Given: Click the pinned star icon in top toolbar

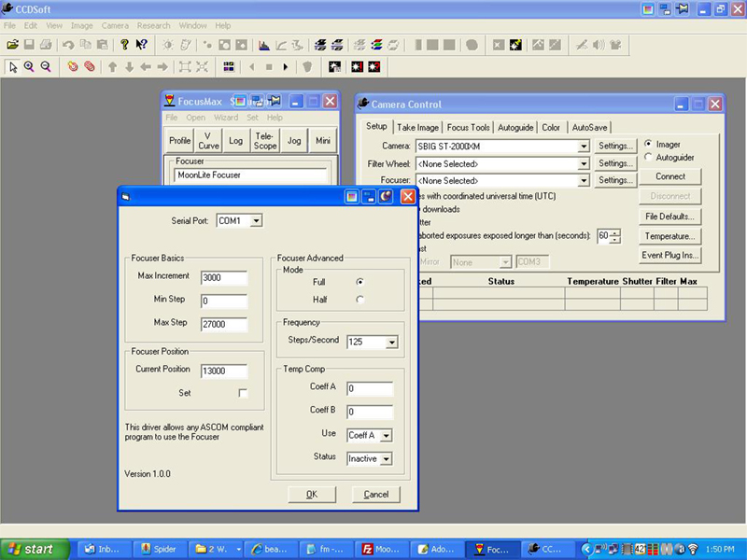Looking at the screenshot, I should [x=515, y=45].
